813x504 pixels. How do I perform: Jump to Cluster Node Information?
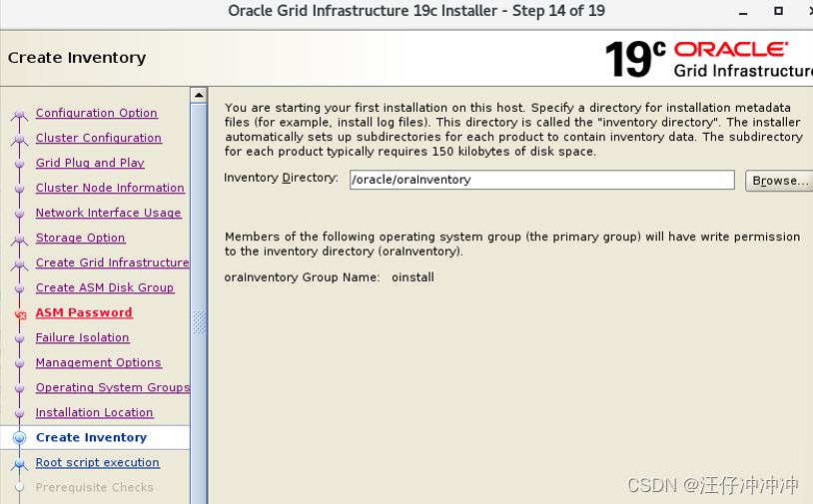(110, 188)
